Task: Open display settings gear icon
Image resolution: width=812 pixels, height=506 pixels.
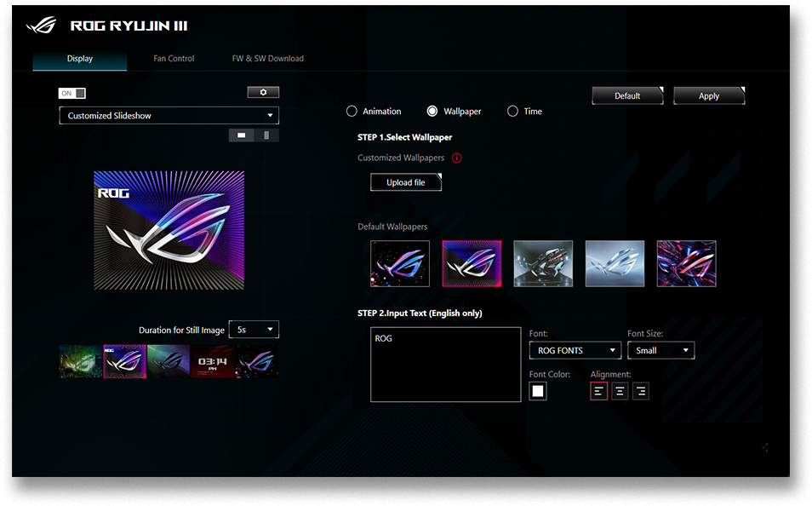Action: pyautogui.click(x=263, y=92)
